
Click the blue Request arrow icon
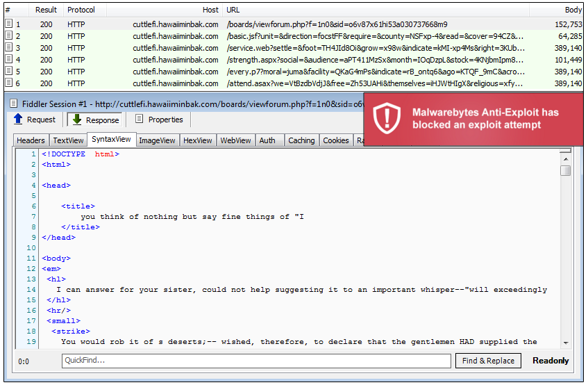tap(19, 120)
